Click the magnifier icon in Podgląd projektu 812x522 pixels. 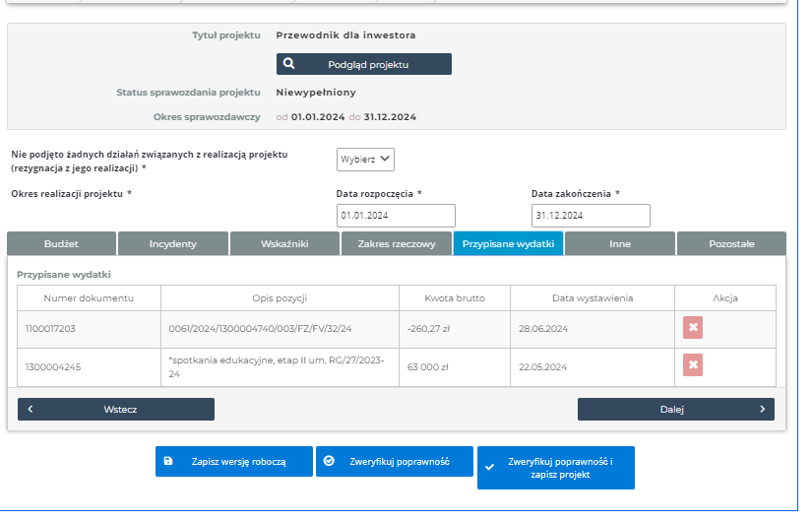pos(289,64)
